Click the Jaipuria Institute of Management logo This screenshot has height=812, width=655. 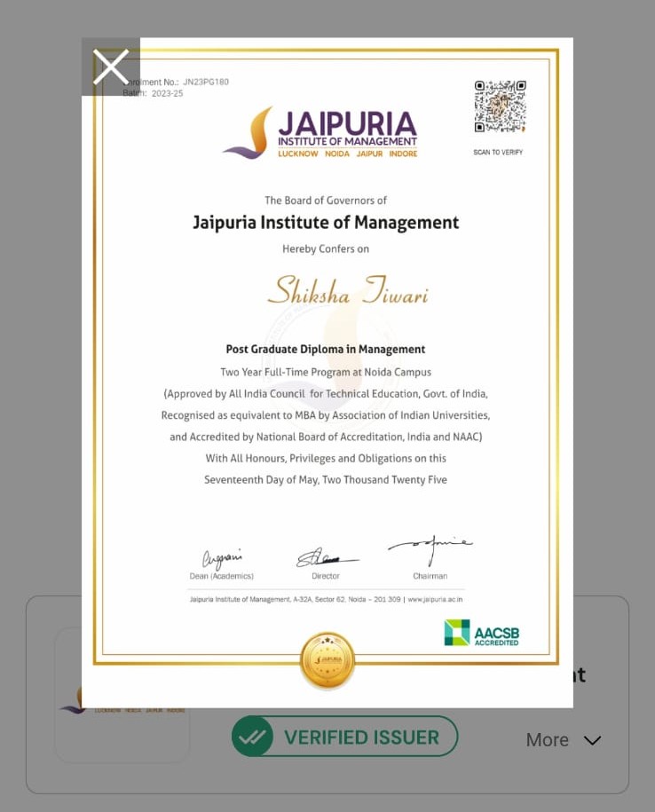pyautogui.click(x=320, y=132)
